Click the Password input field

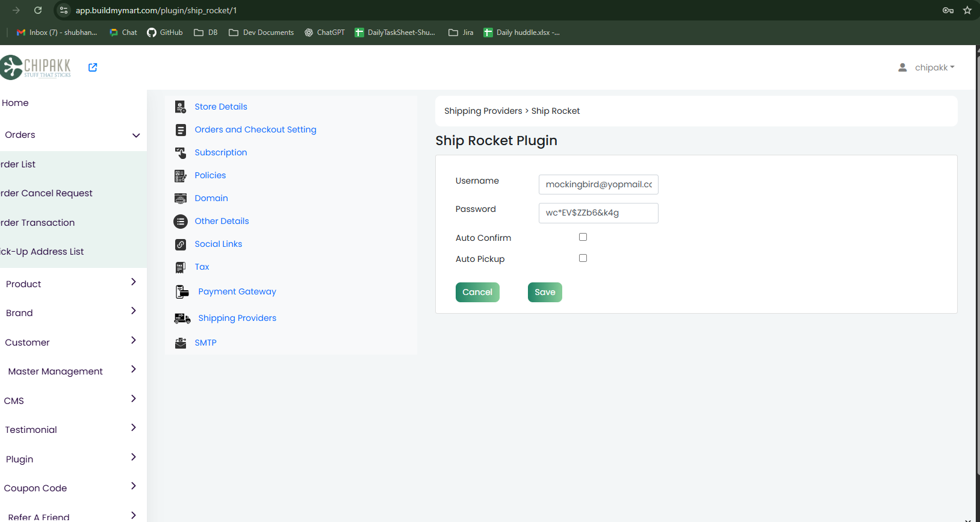pos(598,213)
